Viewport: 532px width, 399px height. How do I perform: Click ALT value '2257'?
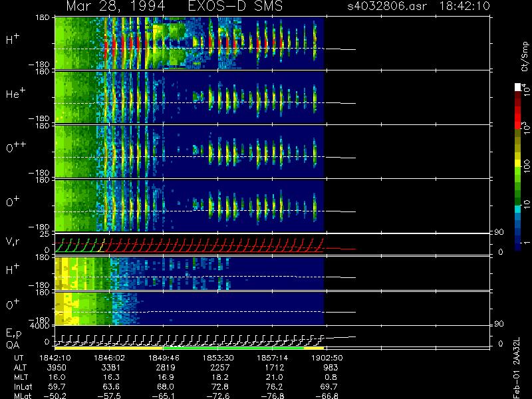point(220,368)
